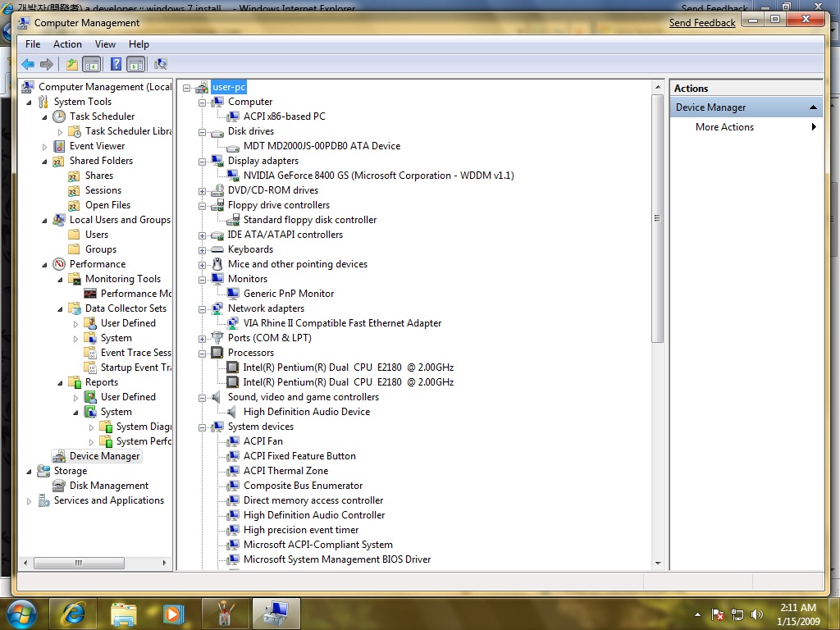Launch Internet Explorer from the taskbar
840x630 pixels.
(73, 614)
